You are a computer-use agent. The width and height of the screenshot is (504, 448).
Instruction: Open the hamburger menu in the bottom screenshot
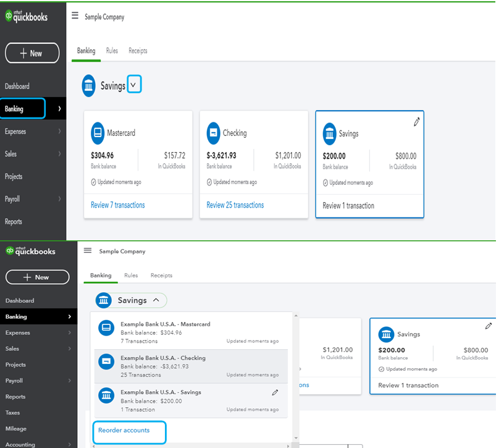tap(88, 250)
